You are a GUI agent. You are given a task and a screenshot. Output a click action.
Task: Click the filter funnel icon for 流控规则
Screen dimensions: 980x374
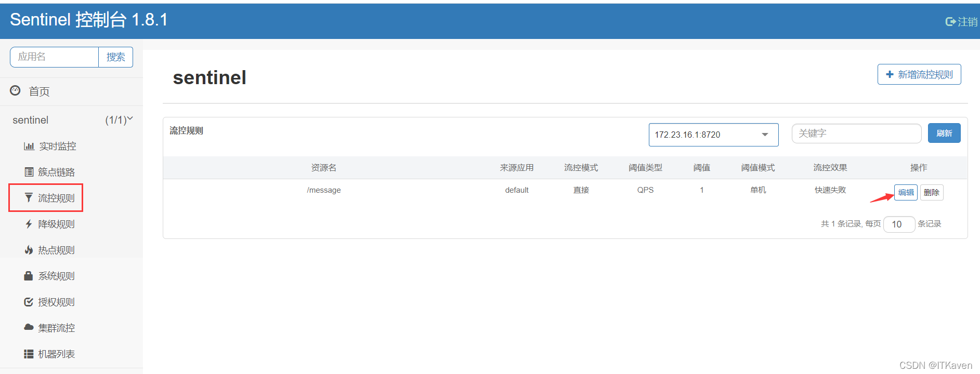click(29, 198)
